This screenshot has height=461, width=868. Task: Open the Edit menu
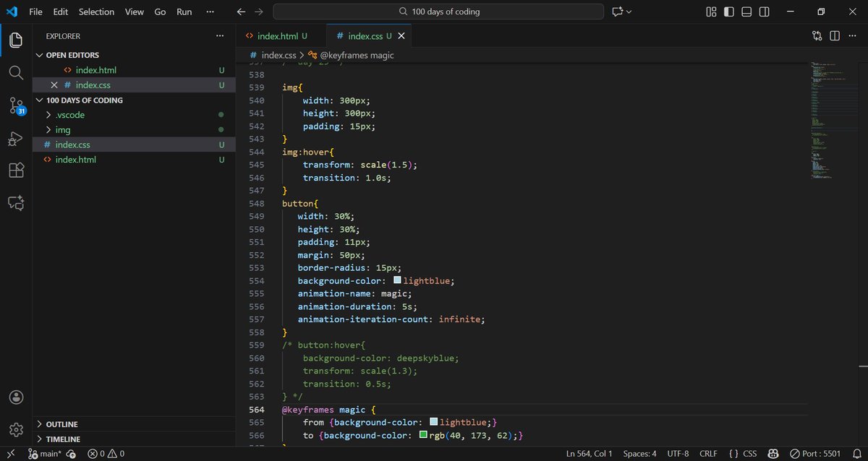point(61,12)
